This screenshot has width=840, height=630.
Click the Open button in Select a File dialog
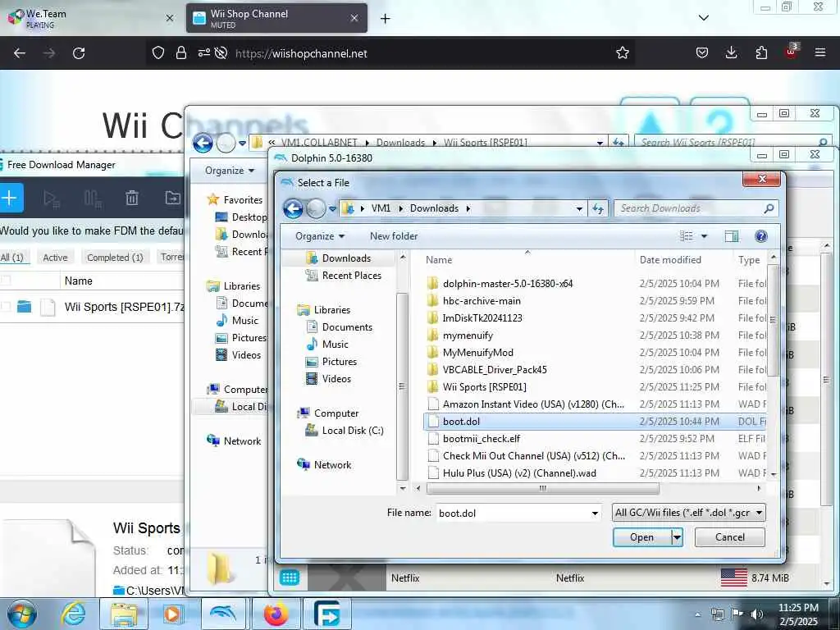[641, 536]
